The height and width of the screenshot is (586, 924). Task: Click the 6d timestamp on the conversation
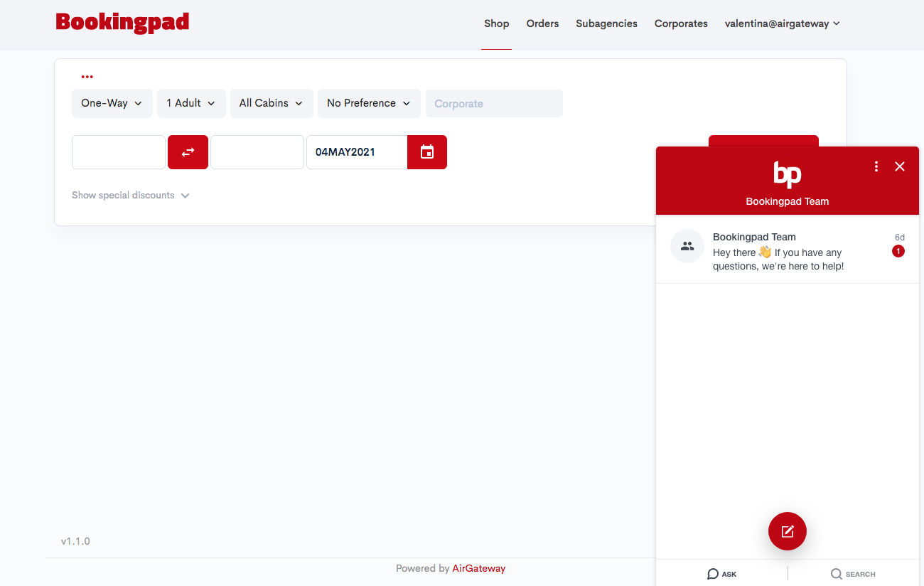pyautogui.click(x=900, y=238)
